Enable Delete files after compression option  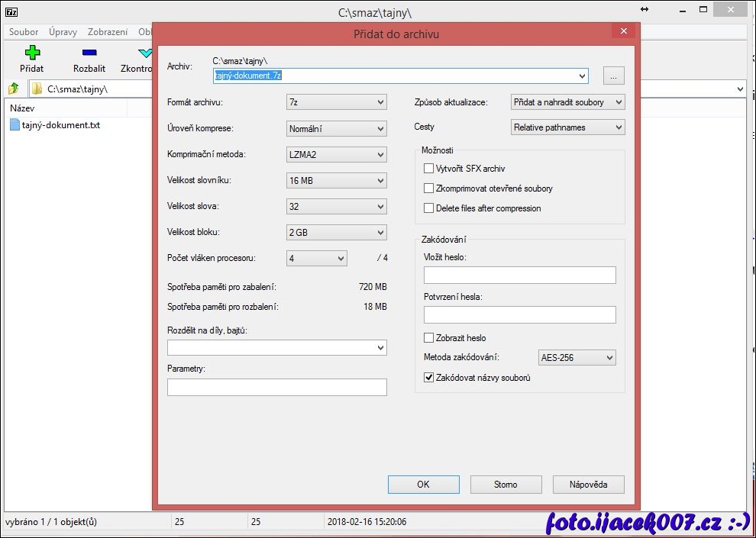(x=428, y=208)
